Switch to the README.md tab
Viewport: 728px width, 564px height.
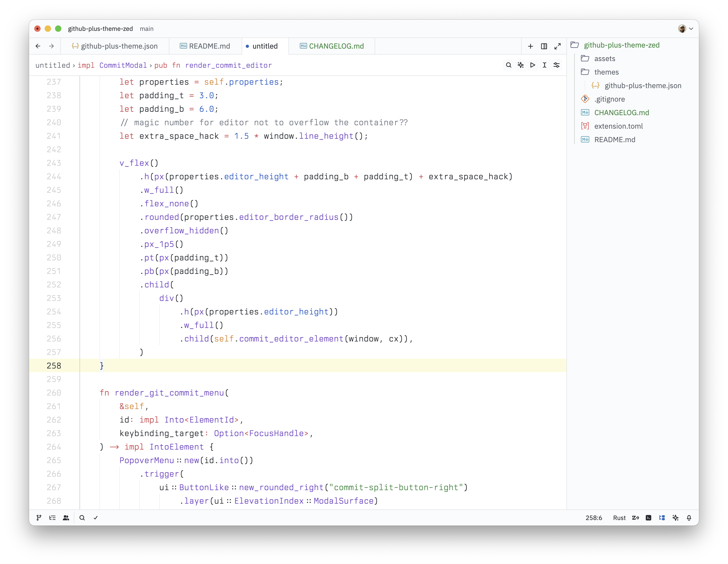pos(205,46)
